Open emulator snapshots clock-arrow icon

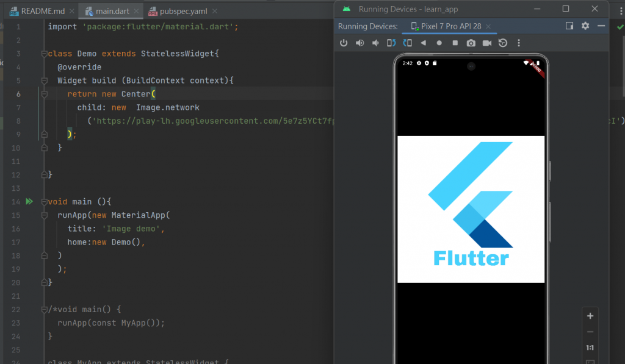[503, 43]
